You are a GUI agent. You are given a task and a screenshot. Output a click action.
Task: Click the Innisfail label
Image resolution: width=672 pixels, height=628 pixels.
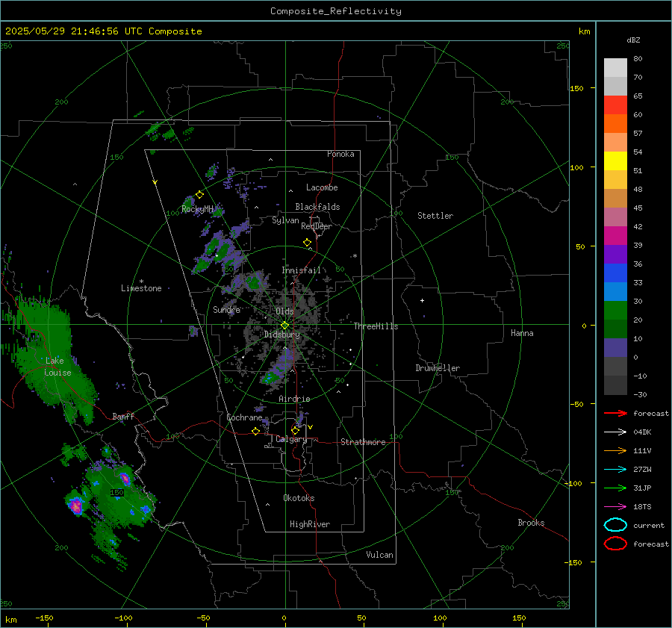301,270
